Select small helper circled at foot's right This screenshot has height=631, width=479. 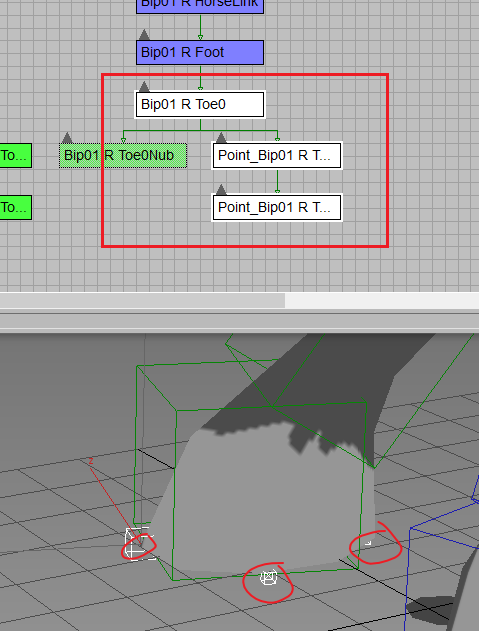point(368,544)
